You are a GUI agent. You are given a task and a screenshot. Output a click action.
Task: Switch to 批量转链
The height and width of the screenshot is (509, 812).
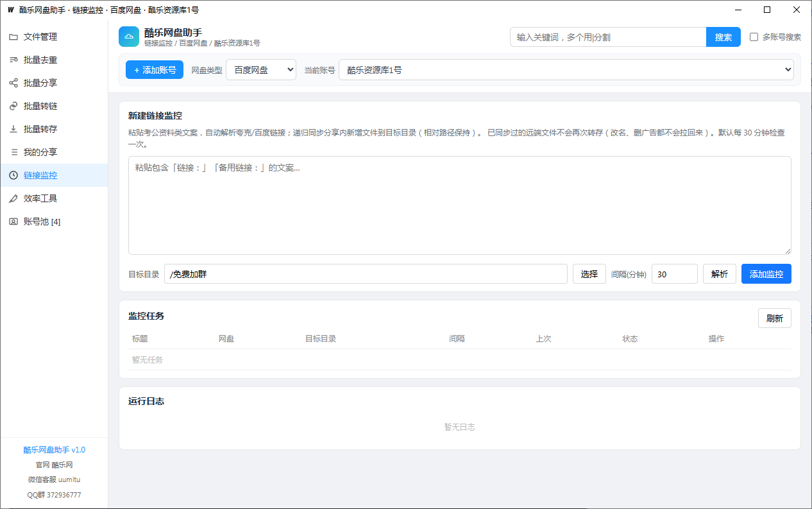coord(54,106)
